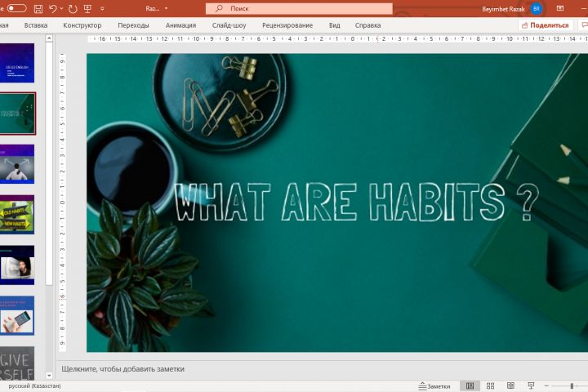This screenshot has height=392, width=588.
Task: Open the Рецензирование tab
Action: 287,25
